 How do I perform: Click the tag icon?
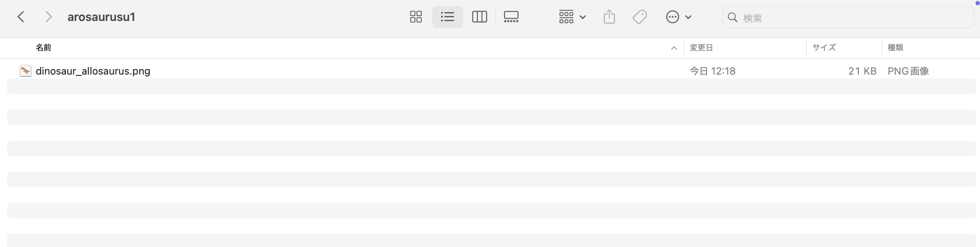click(x=639, y=17)
